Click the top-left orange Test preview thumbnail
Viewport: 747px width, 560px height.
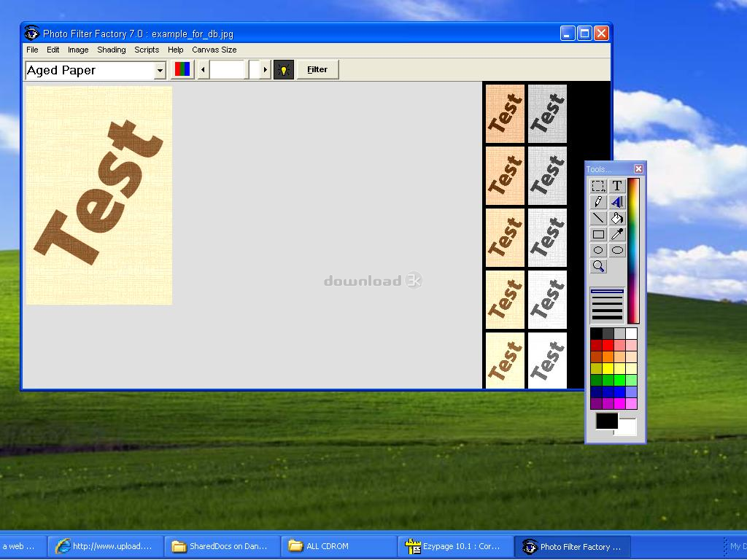click(505, 114)
